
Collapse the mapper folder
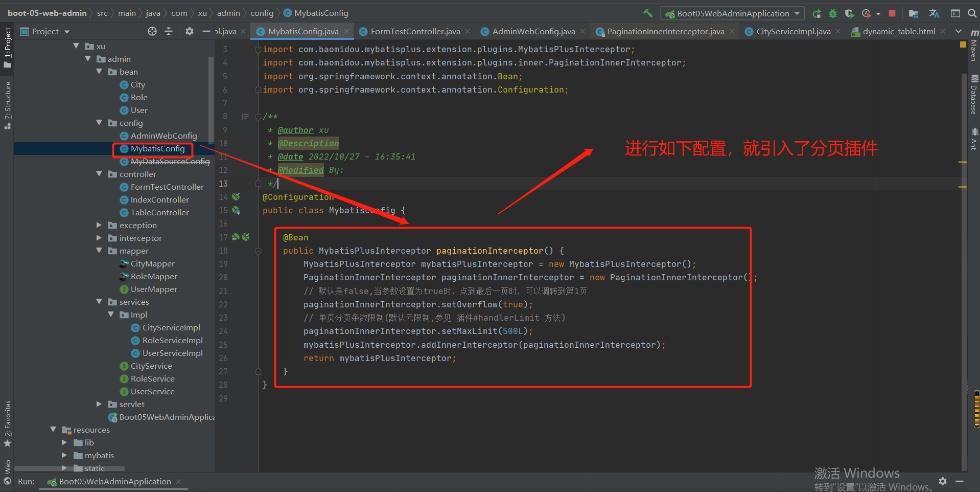click(99, 251)
